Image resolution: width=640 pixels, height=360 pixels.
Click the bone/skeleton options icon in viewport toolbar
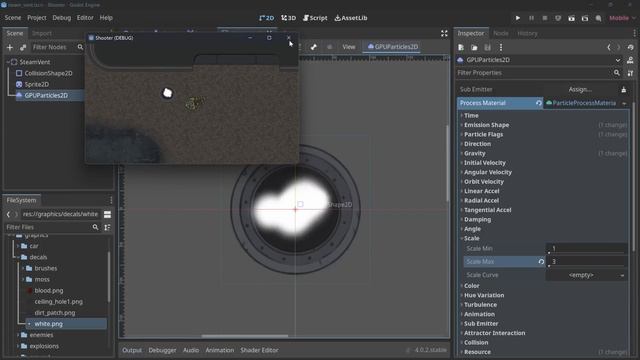tap(313, 47)
